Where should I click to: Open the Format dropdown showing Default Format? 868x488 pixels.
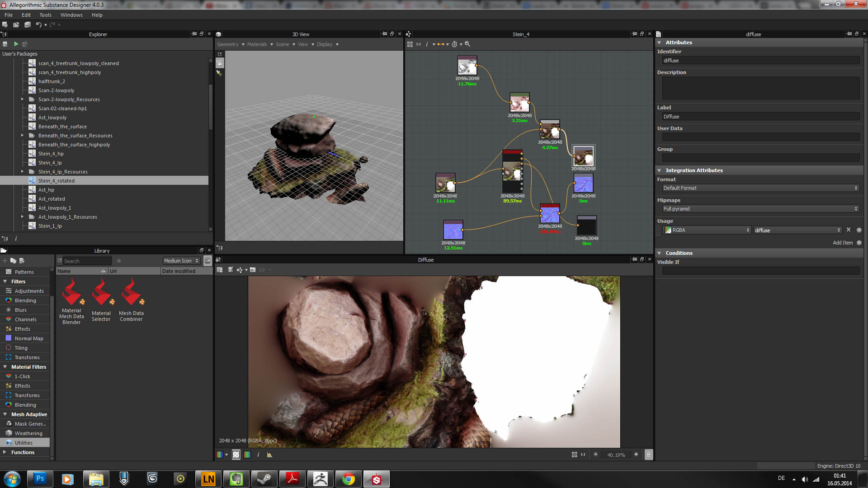click(x=760, y=188)
